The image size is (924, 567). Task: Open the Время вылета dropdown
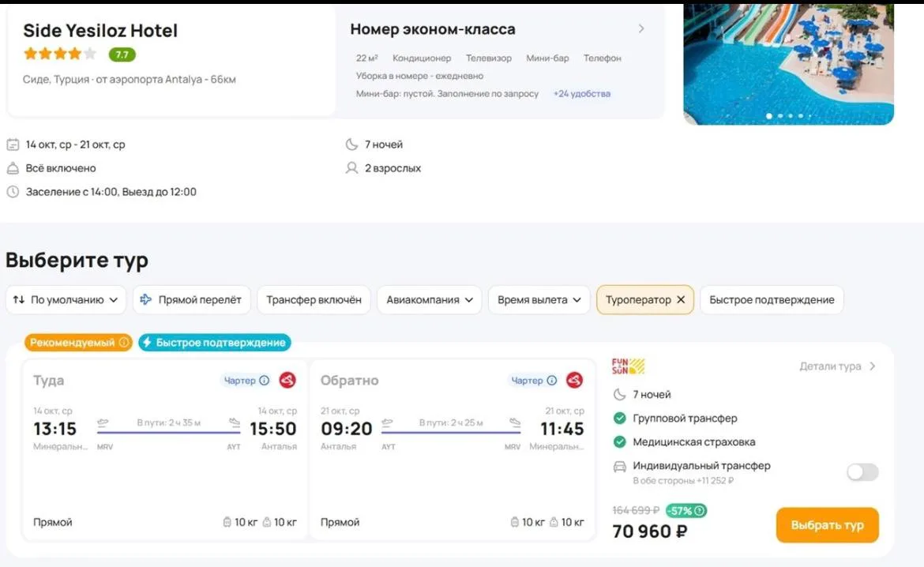click(x=539, y=299)
